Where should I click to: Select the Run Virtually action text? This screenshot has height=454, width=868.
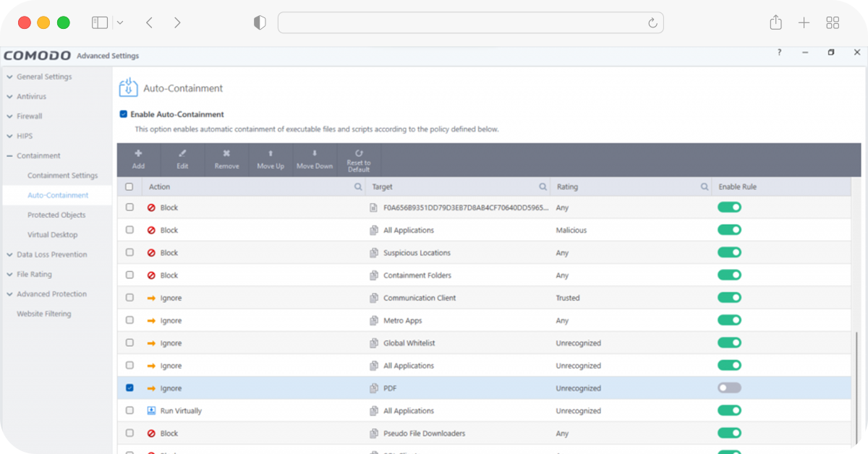[181, 411]
